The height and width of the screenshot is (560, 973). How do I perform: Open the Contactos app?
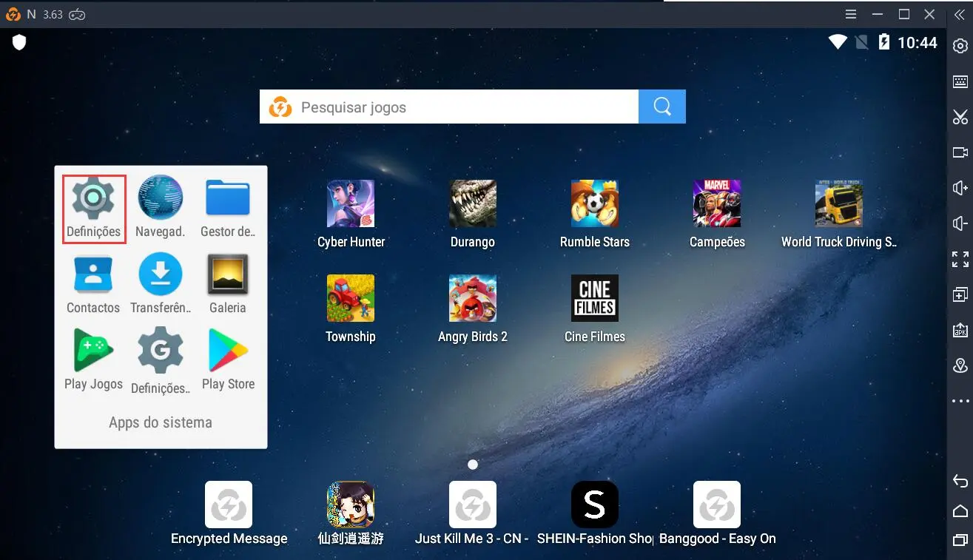(93, 285)
